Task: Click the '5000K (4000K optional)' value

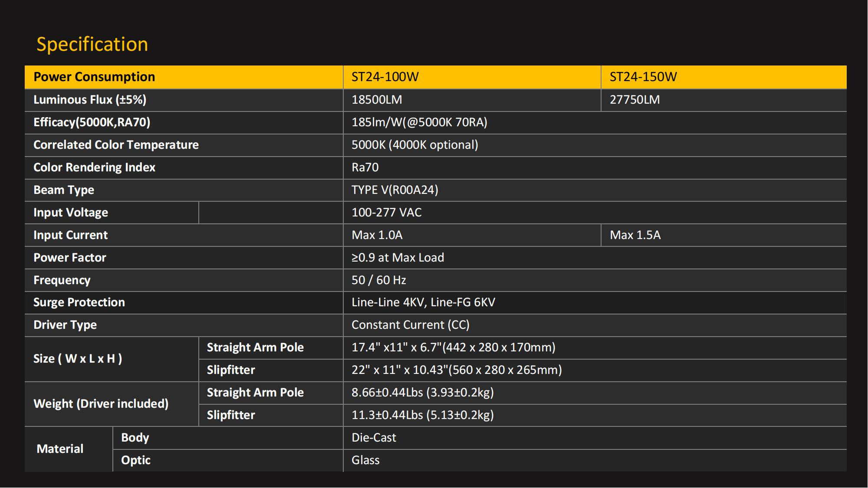Action: [x=415, y=145]
